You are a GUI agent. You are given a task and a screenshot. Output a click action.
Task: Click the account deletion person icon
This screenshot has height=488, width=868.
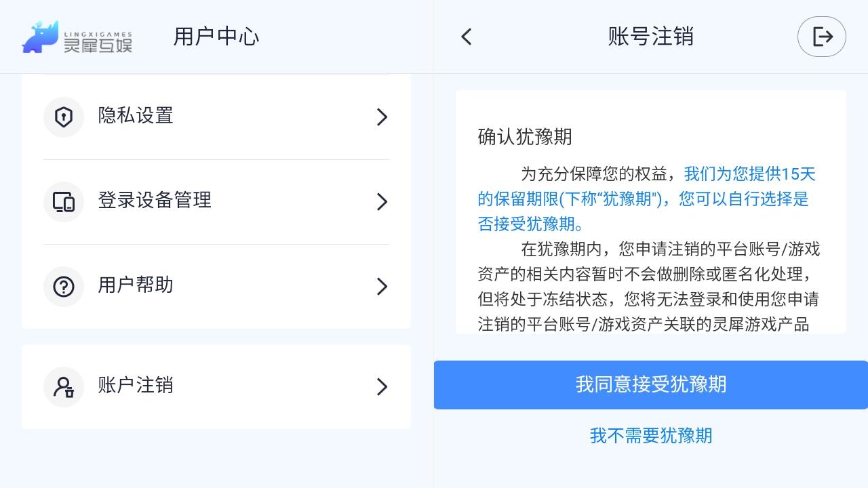(64, 387)
